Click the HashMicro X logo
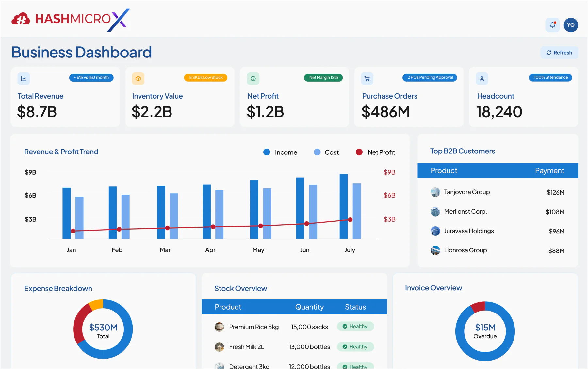 pos(71,20)
